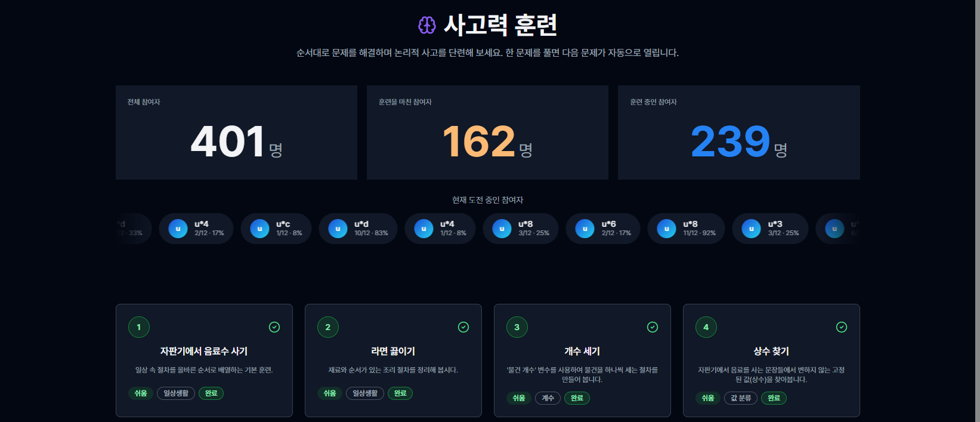This screenshot has height=422, width=980.
Task: Click the 162명 finished participants stat card
Action: click(487, 133)
